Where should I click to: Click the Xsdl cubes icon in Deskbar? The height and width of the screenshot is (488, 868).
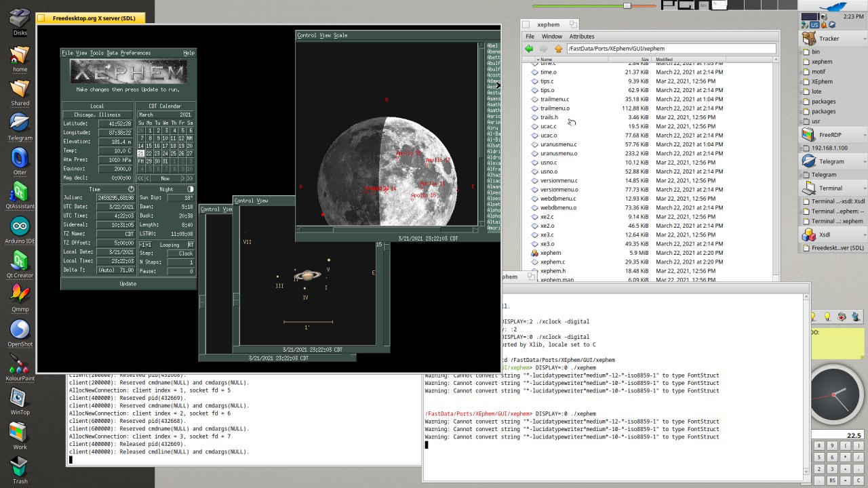(x=808, y=235)
